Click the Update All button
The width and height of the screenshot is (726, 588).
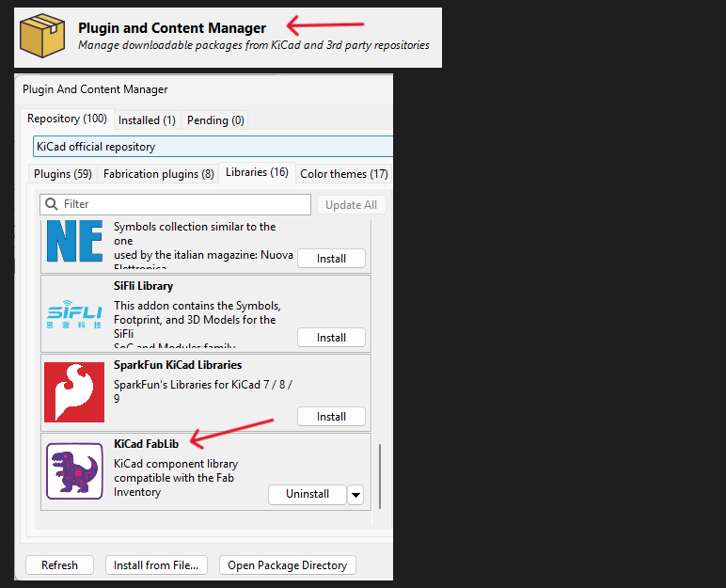tap(352, 205)
